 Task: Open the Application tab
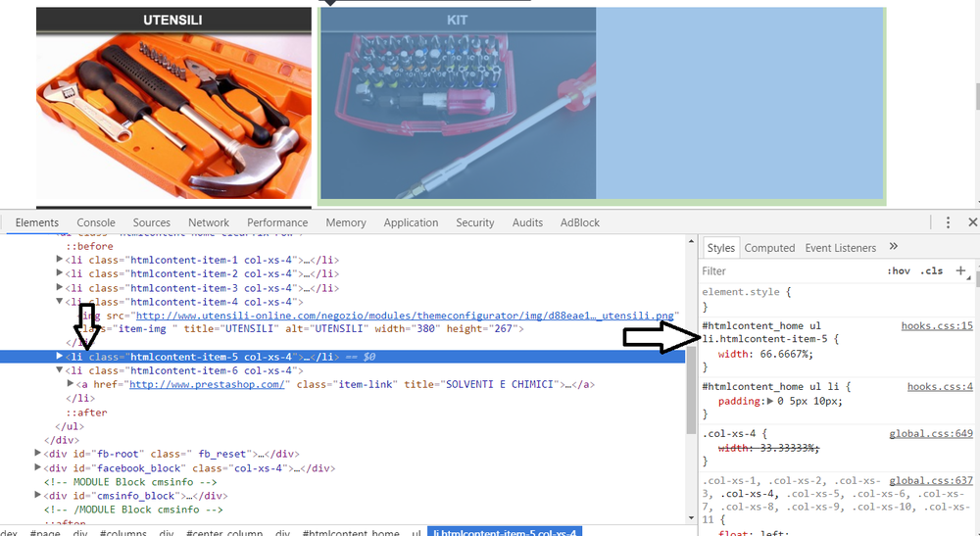point(411,222)
